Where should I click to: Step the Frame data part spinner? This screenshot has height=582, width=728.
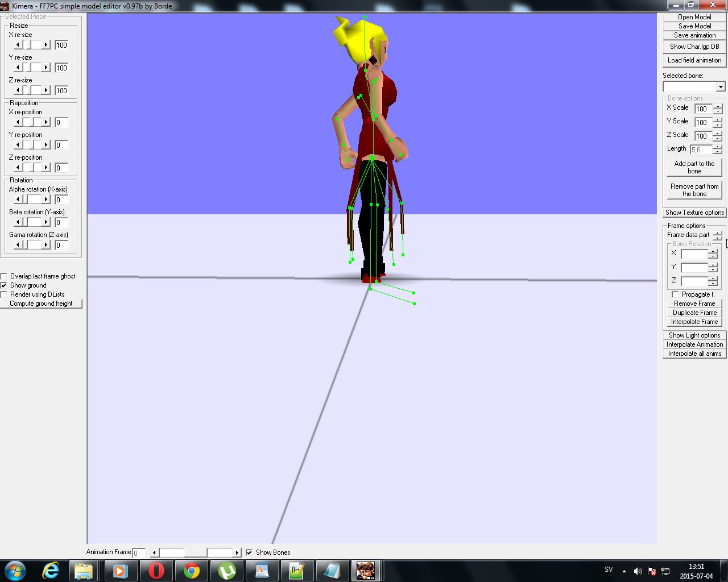[x=718, y=235]
